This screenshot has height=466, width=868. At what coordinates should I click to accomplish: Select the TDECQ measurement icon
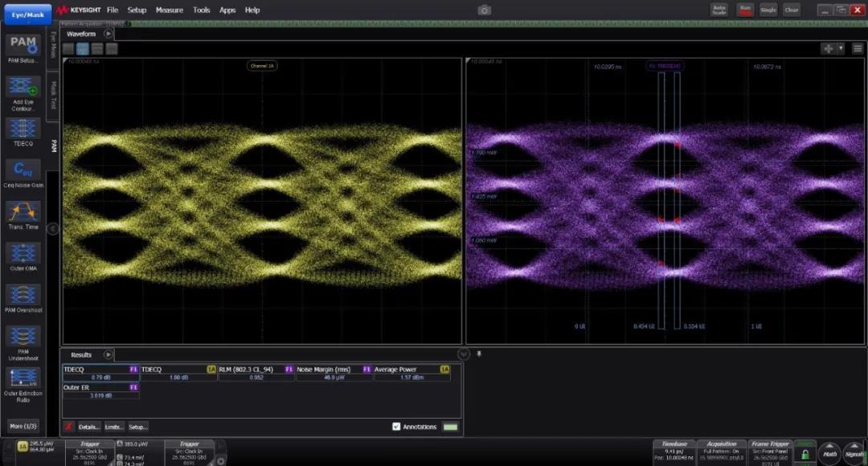click(x=23, y=129)
